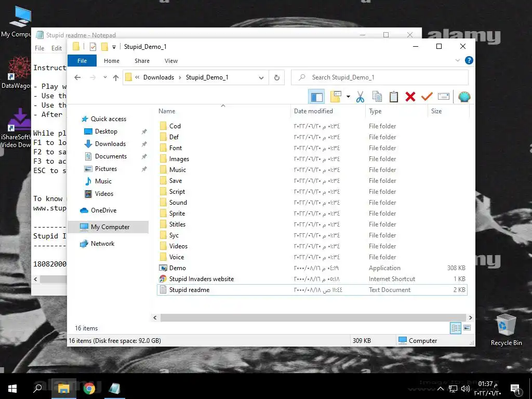Viewport: 532px width, 399px height.
Task: Click the Properties checkmark in title bar
Action: [93, 47]
